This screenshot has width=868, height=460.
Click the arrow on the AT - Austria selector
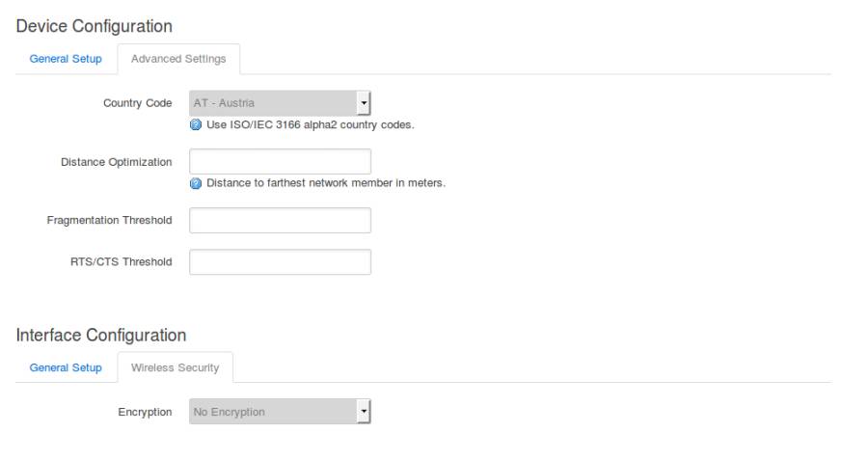(364, 103)
